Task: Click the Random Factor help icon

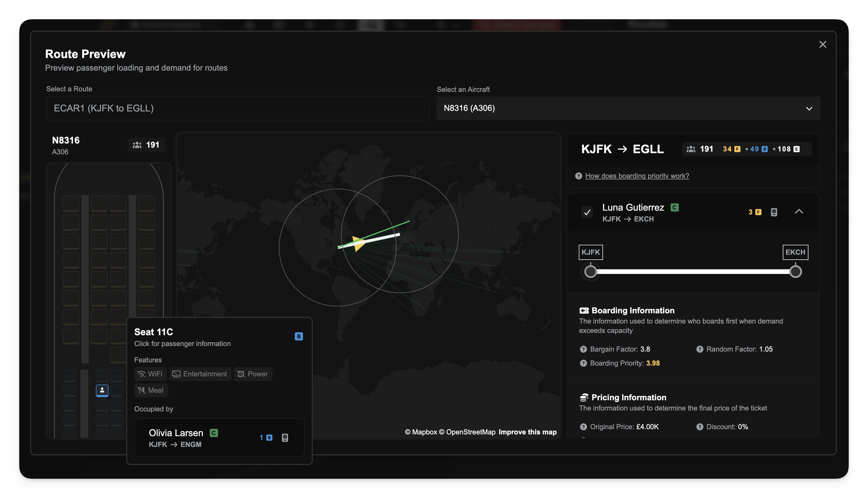Action: coord(700,349)
